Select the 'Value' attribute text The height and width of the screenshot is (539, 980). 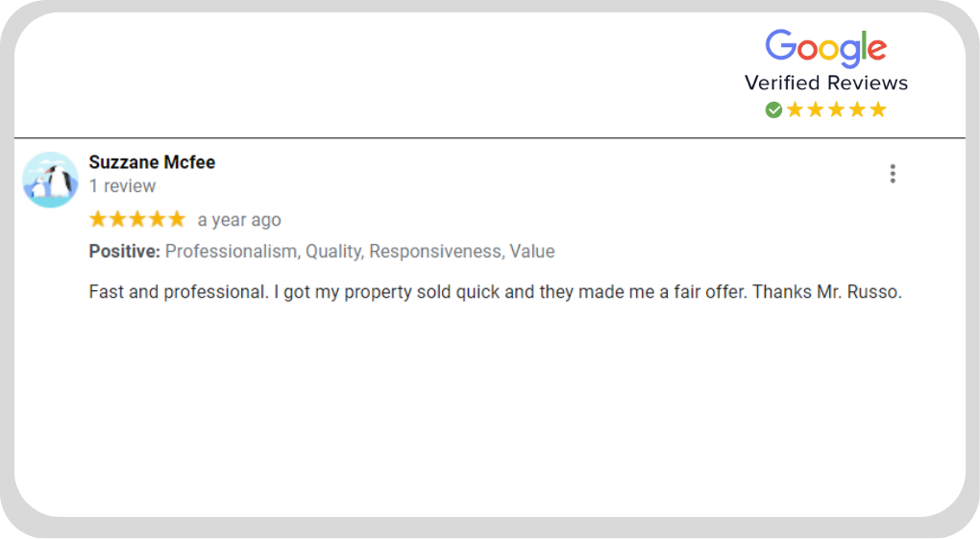click(x=532, y=252)
